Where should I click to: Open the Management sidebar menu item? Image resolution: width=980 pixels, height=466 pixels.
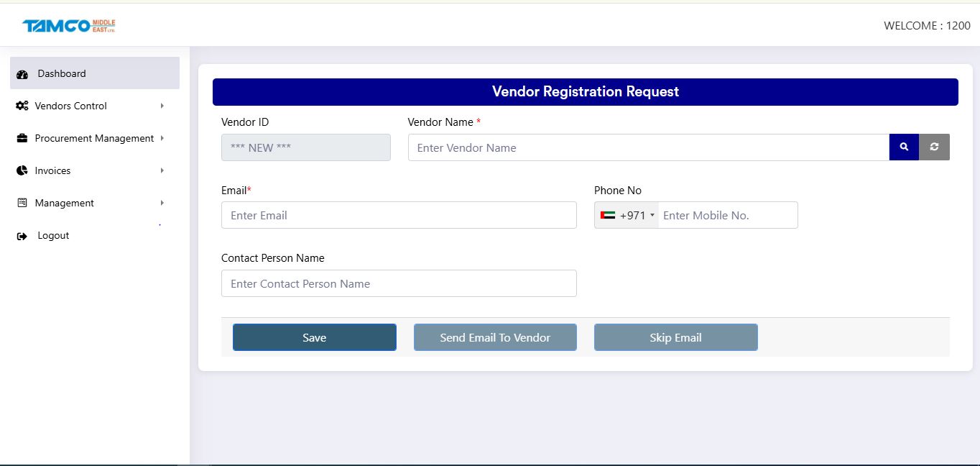[63, 203]
